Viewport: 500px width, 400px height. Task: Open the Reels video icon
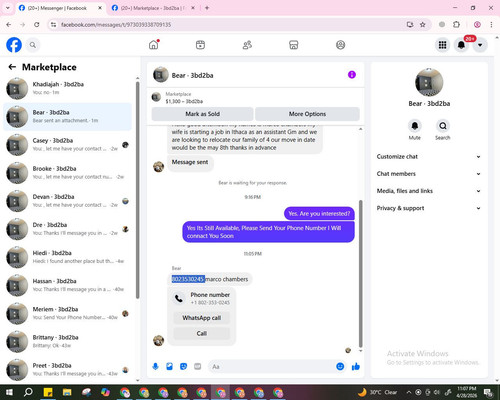[200, 45]
